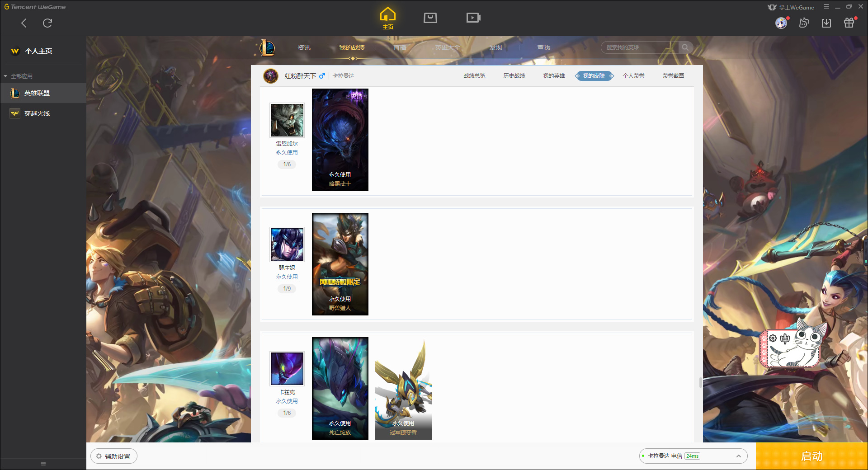Focus the 搜索我的英雄 search field
868x470 pixels.
[x=640, y=47]
